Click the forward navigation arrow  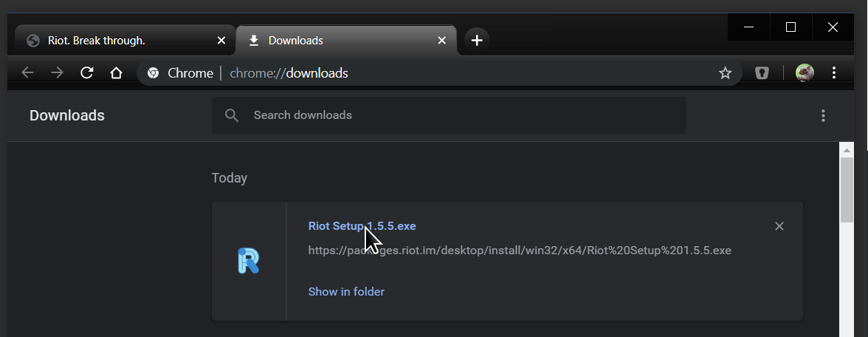(x=57, y=72)
